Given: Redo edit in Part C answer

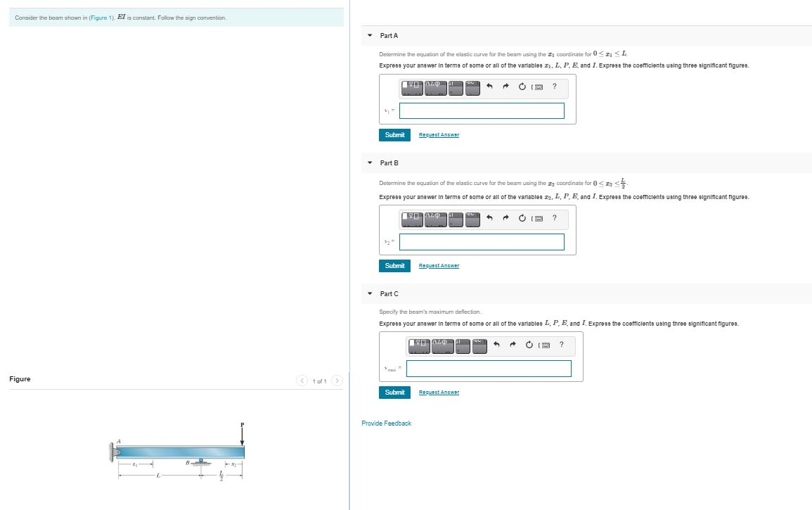Looking at the screenshot, I should pyautogui.click(x=513, y=345).
